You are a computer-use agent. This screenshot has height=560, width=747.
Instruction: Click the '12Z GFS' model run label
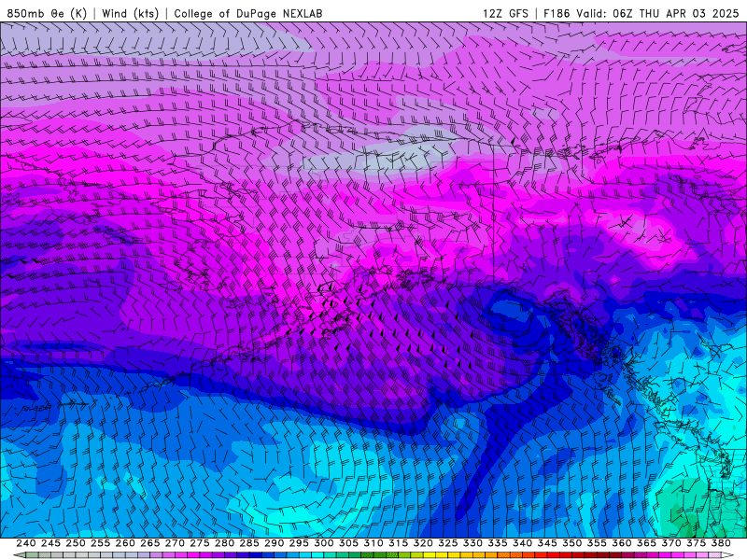pyautogui.click(x=505, y=13)
